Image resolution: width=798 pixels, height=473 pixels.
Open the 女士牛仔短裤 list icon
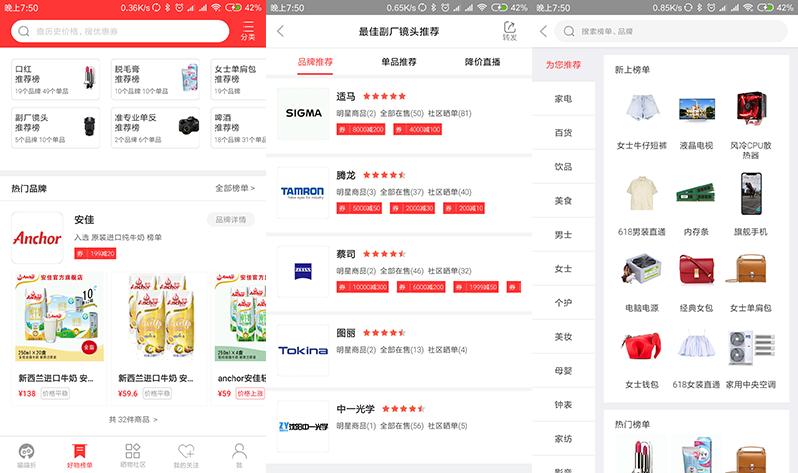pos(642,108)
